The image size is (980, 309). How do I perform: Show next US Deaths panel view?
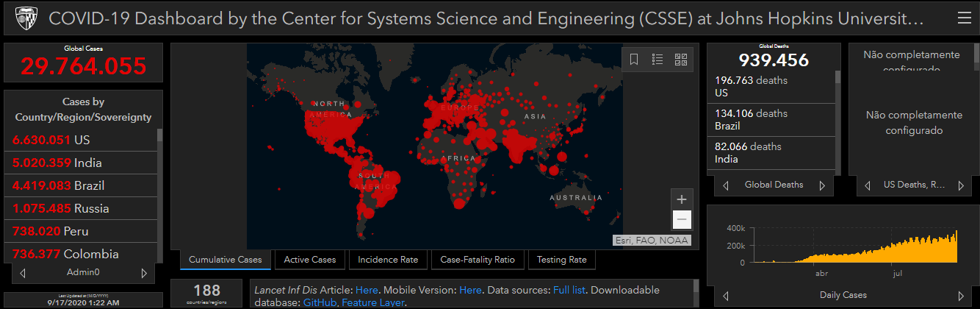click(959, 185)
